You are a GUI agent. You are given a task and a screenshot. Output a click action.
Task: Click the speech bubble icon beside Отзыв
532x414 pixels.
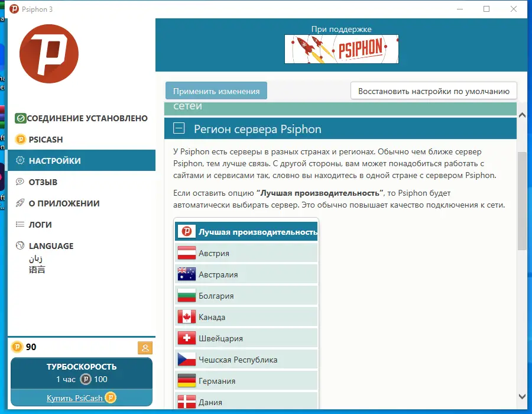pyautogui.click(x=20, y=182)
